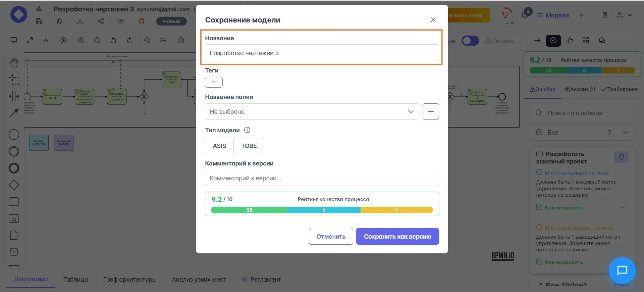
Task: Switch to the Таблица tab
Action: pos(75,280)
